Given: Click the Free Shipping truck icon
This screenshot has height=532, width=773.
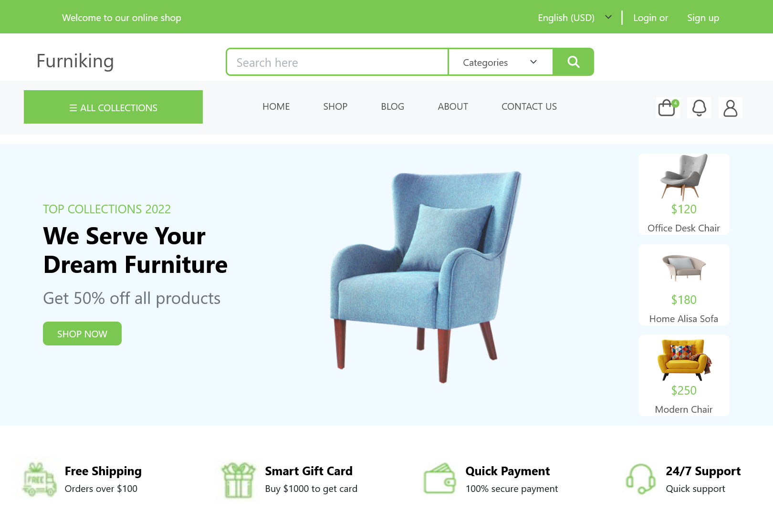Looking at the screenshot, I should tap(39, 480).
